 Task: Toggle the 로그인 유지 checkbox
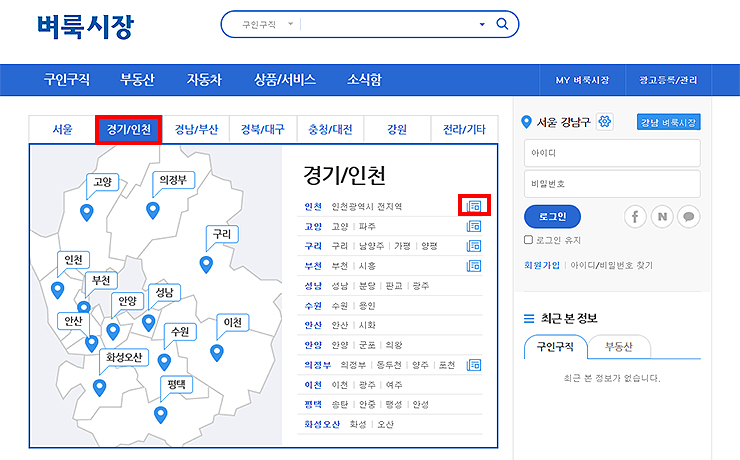pyautogui.click(x=529, y=240)
